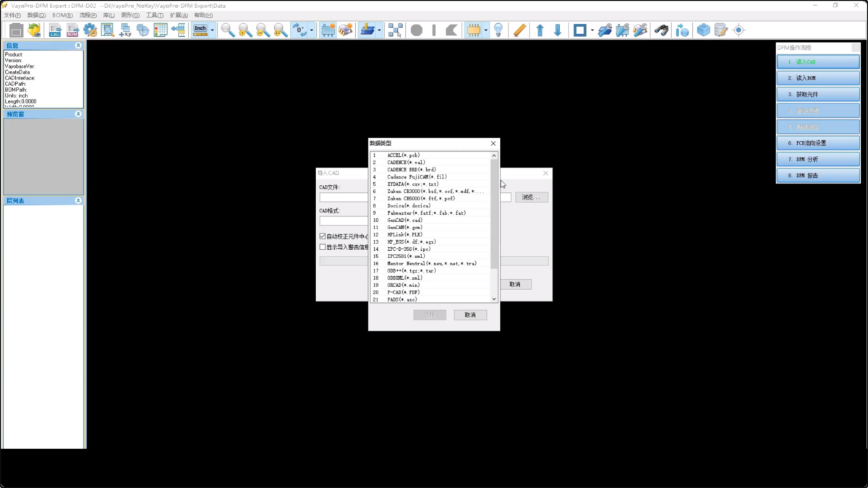Click the +x,y coordinate toolbar icon

pos(125,30)
